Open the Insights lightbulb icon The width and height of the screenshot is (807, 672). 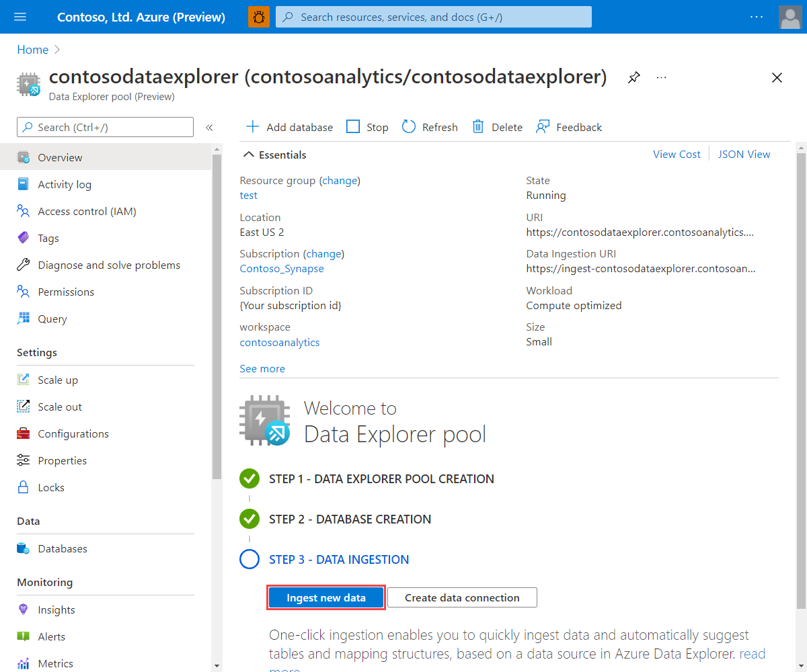tap(24, 610)
